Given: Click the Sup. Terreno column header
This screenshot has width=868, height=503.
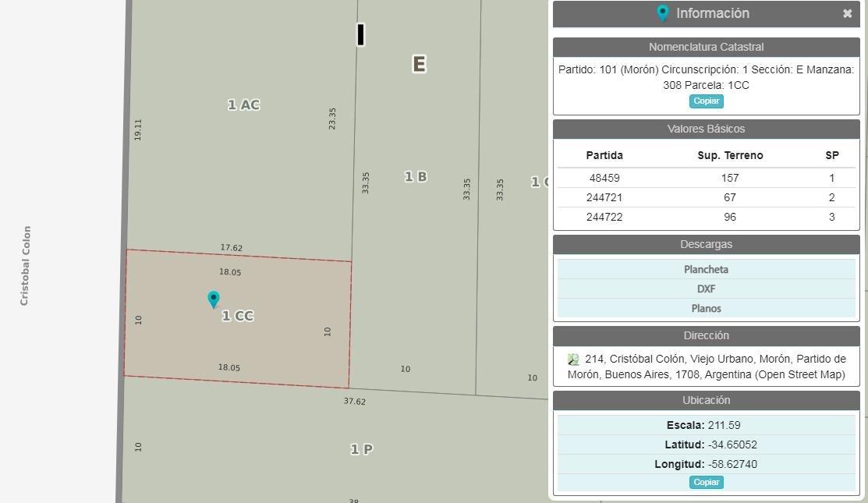Looking at the screenshot, I should coord(730,155).
